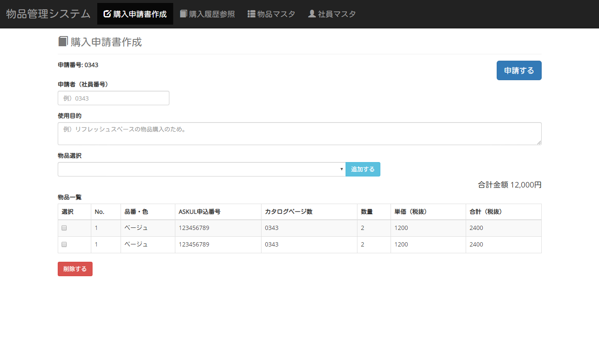Click inside the 使用目的 text area
The width and height of the screenshot is (599, 364).
pyautogui.click(x=299, y=134)
